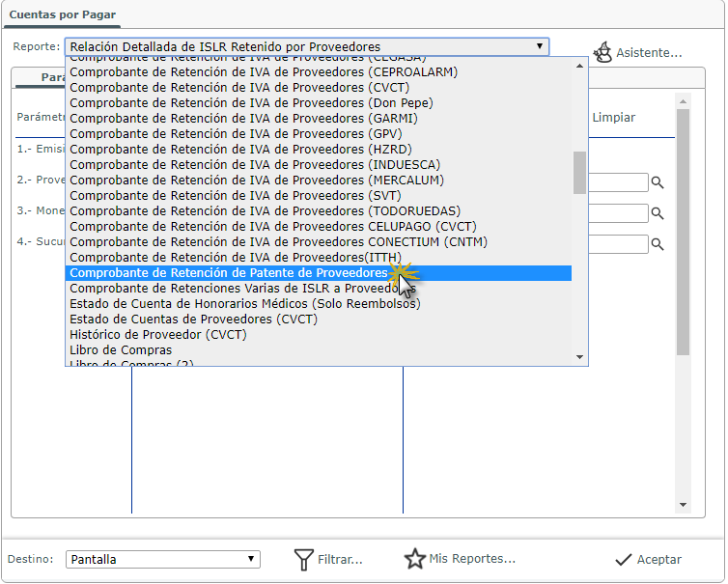Click the Sucursal search magnifier icon
Screen dimensions: 728x584
pos(657,243)
